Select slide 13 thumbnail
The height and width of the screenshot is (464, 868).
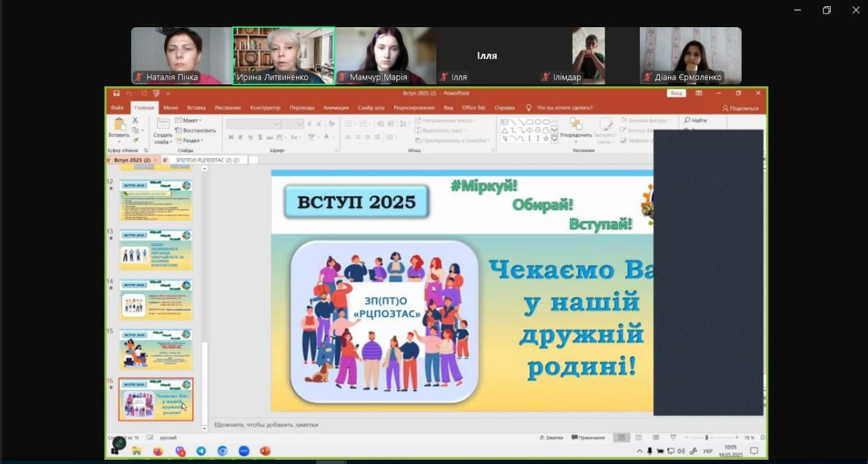[x=156, y=250]
